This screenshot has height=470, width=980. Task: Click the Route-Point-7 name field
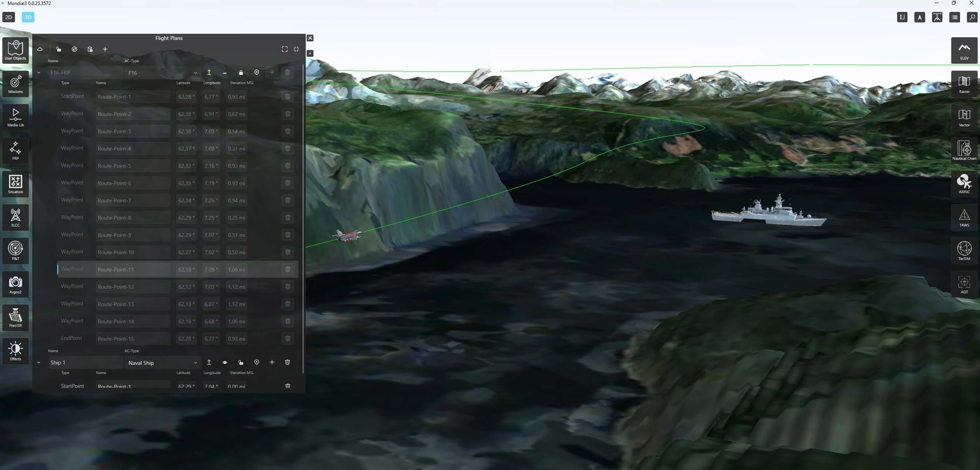point(133,200)
